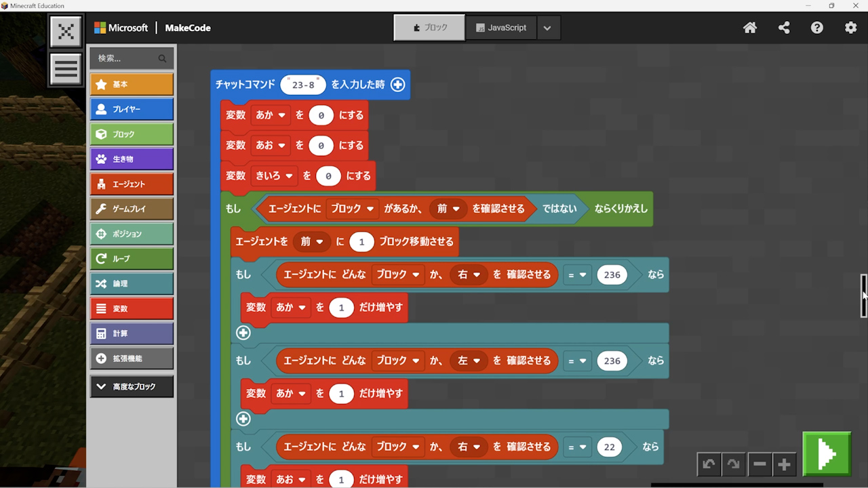
Task: Switch to the JavaScript editor tab
Action: coord(500,28)
